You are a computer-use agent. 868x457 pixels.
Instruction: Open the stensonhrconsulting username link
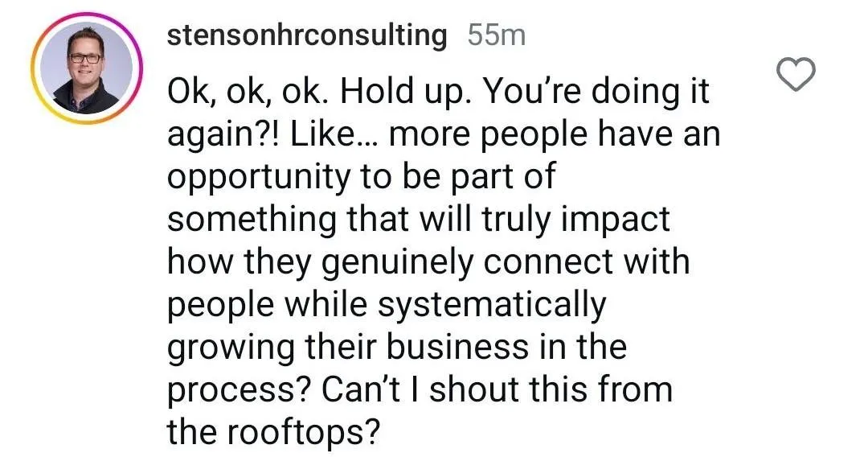coord(307,36)
